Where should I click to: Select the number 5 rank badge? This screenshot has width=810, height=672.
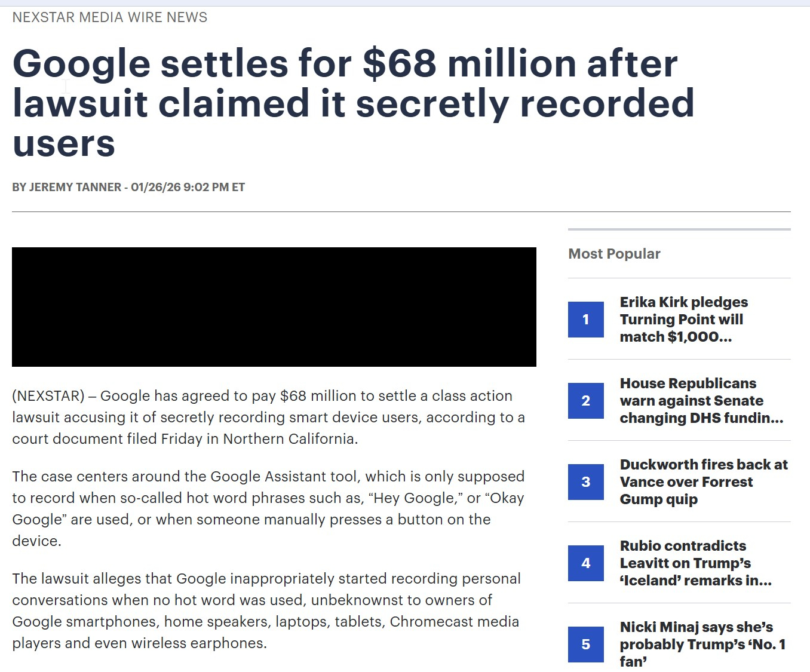click(585, 645)
